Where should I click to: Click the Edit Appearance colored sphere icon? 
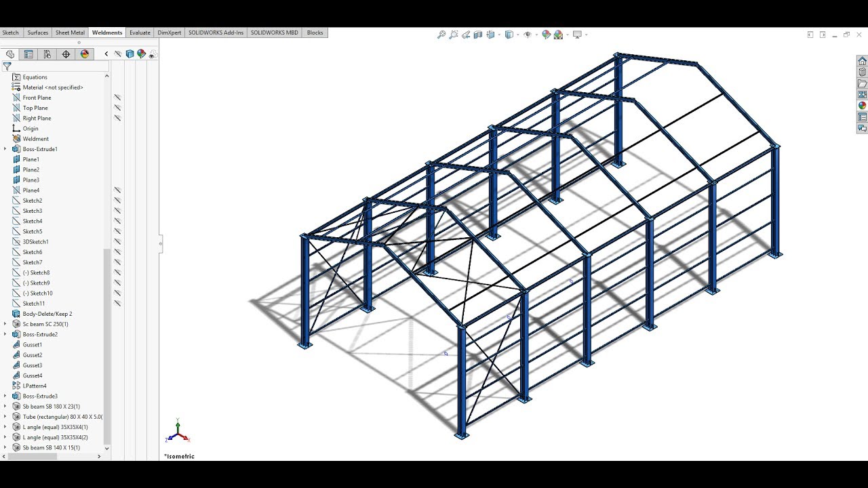pyautogui.click(x=546, y=35)
